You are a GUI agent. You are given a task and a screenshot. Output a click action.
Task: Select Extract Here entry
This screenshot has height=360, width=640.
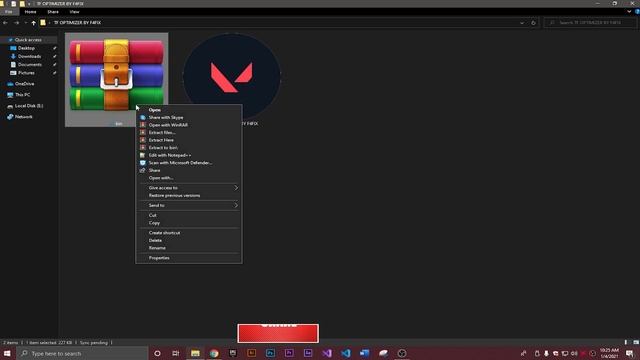161,140
